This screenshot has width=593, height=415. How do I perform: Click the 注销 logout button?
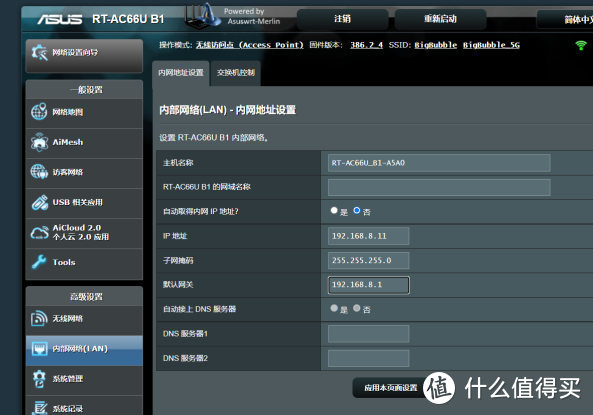point(342,19)
